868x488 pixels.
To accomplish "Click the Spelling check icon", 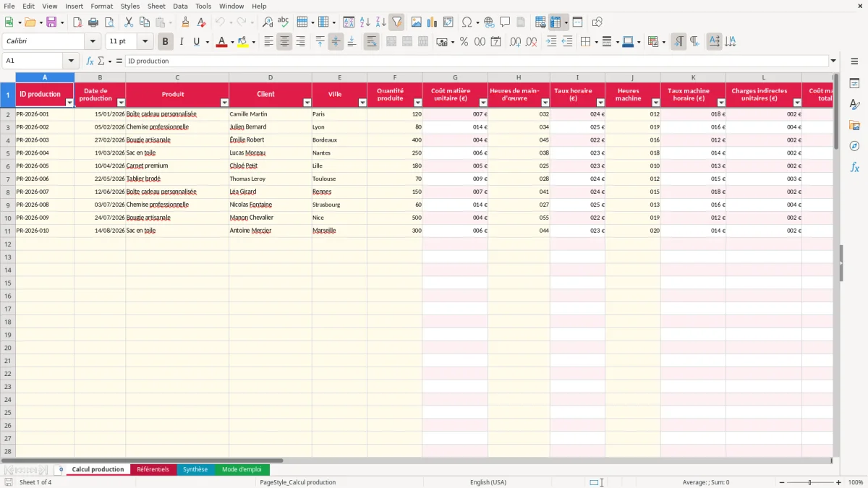I will point(284,22).
